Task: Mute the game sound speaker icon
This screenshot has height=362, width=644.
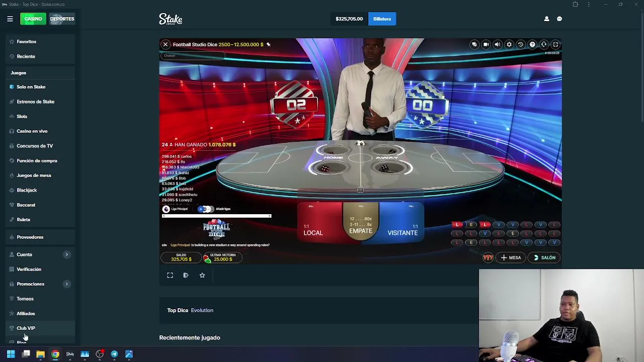Action: (x=498, y=44)
